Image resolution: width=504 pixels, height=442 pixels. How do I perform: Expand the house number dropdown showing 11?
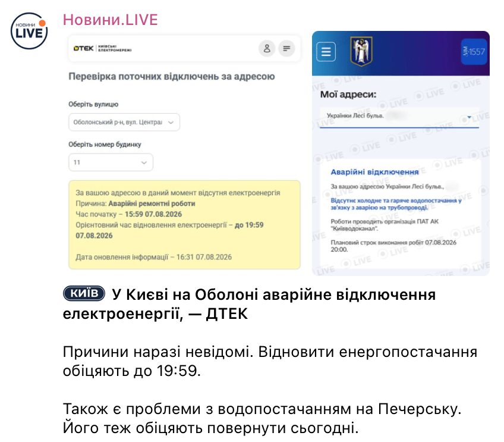click(111, 162)
